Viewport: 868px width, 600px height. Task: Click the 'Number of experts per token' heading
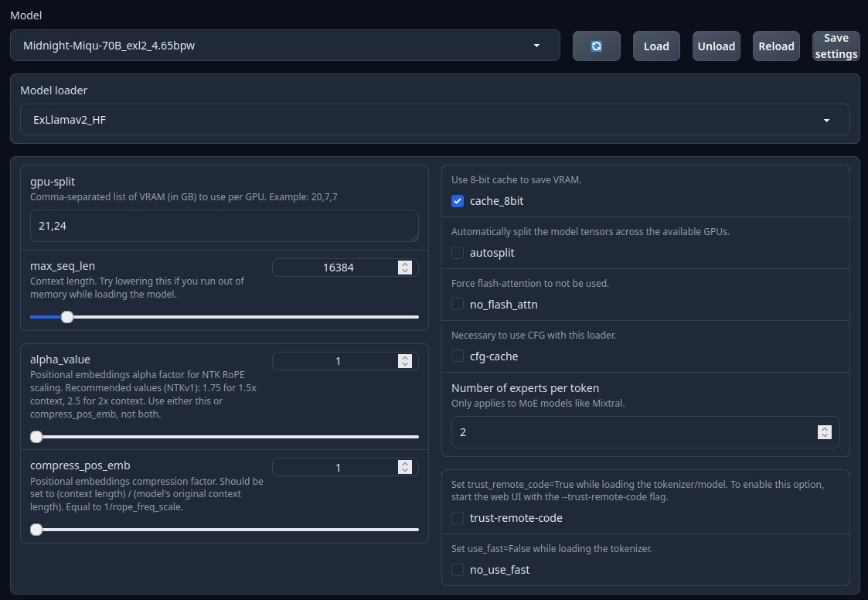(526, 388)
